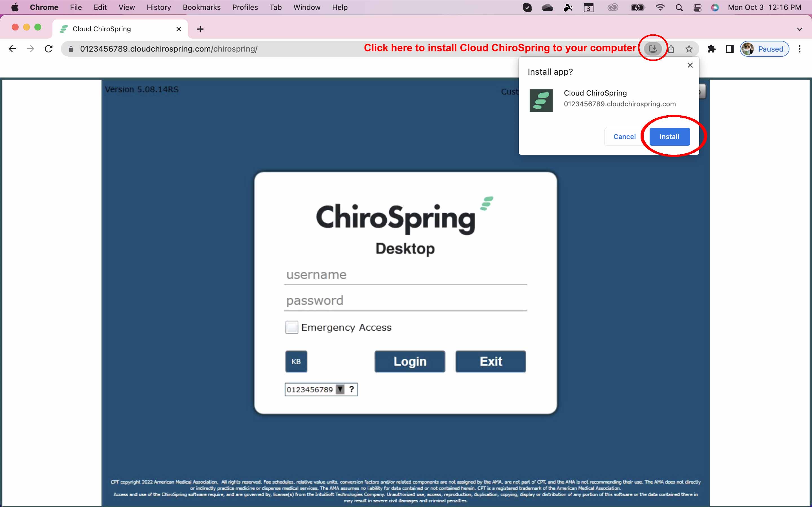Open Wi-Fi status in menu bar

point(660,7)
